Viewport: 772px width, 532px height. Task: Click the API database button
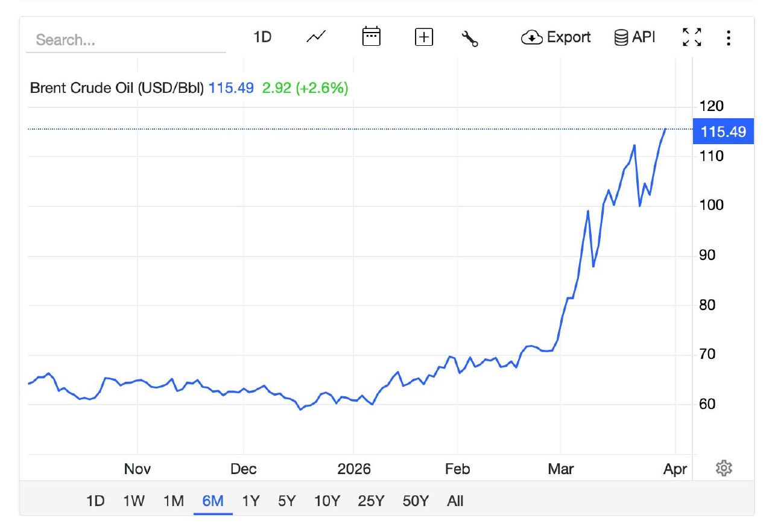coord(634,37)
